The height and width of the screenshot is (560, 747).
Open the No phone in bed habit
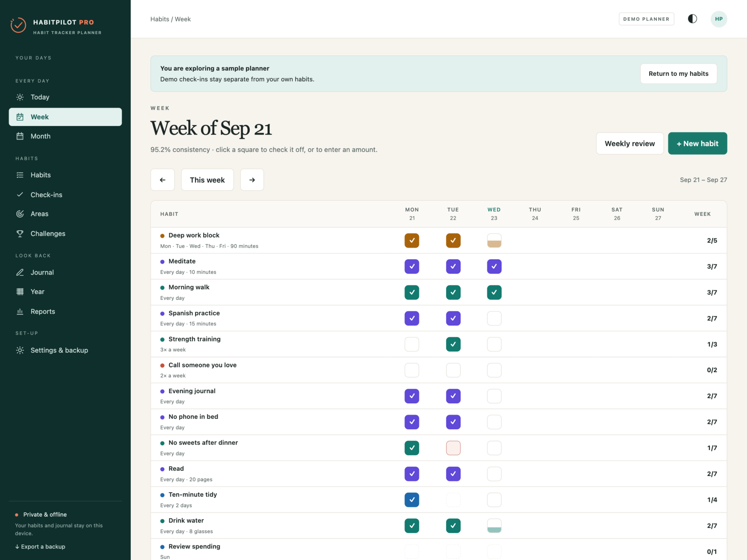tap(193, 416)
